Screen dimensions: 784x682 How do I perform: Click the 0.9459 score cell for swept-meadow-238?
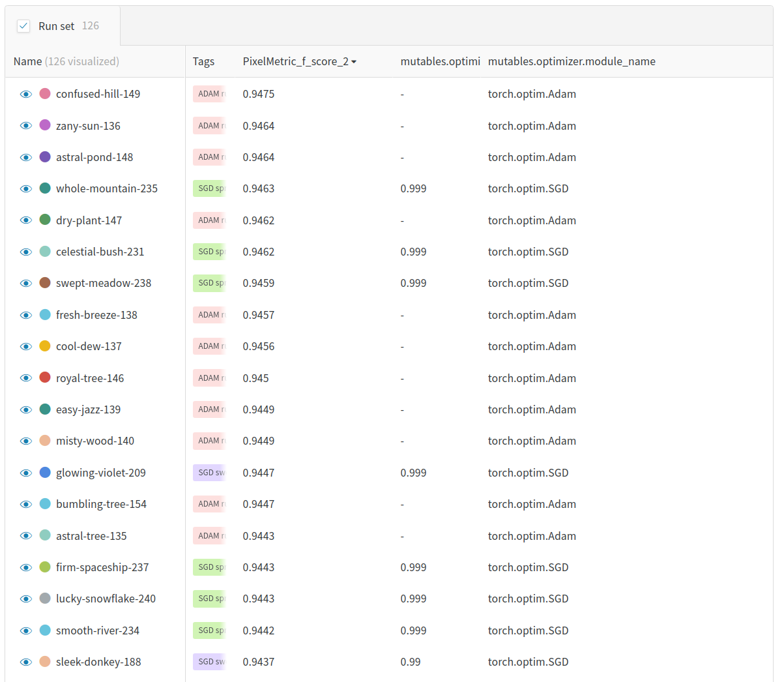pos(259,283)
